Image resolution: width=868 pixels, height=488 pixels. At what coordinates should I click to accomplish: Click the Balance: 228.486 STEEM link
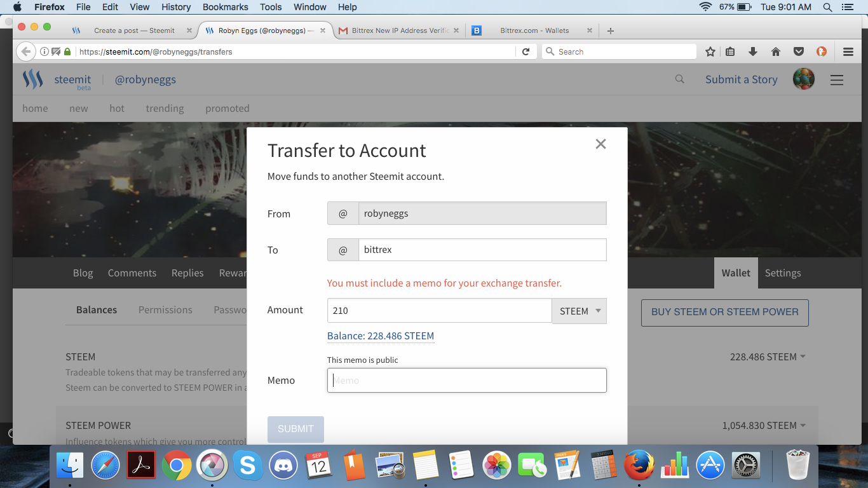pyautogui.click(x=381, y=335)
